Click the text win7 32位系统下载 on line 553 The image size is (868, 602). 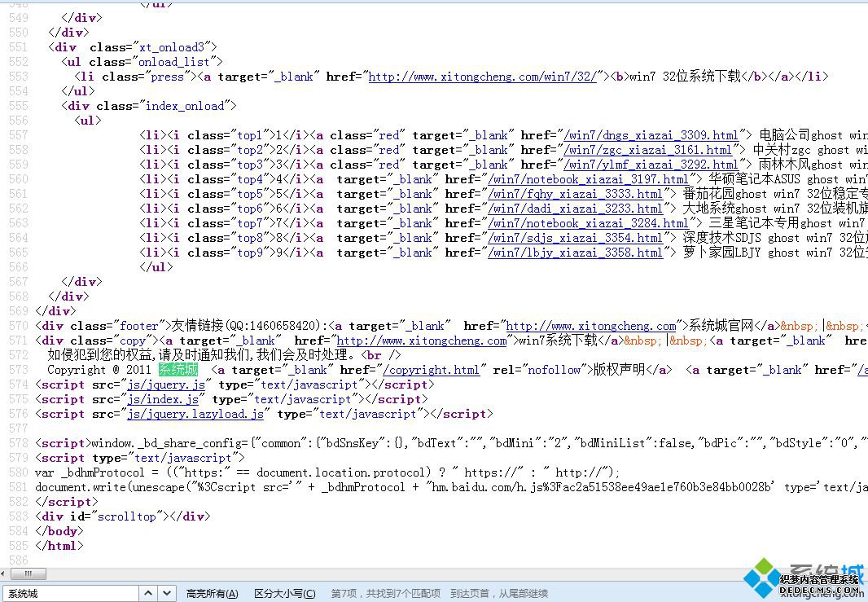[x=685, y=76]
